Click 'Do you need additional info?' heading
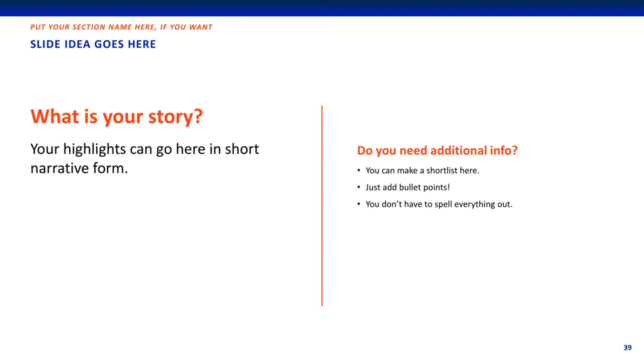This screenshot has height=362, width=644. pos(437,151)
